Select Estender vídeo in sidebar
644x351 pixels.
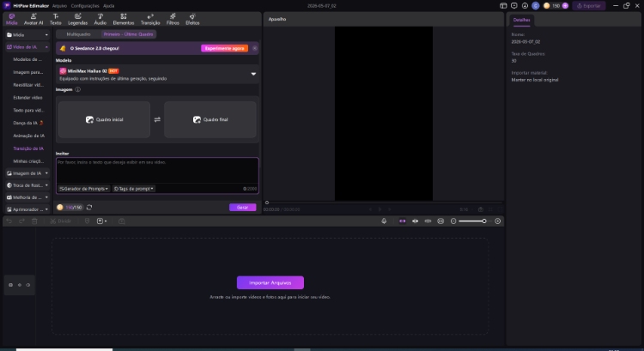click(27, 98)
